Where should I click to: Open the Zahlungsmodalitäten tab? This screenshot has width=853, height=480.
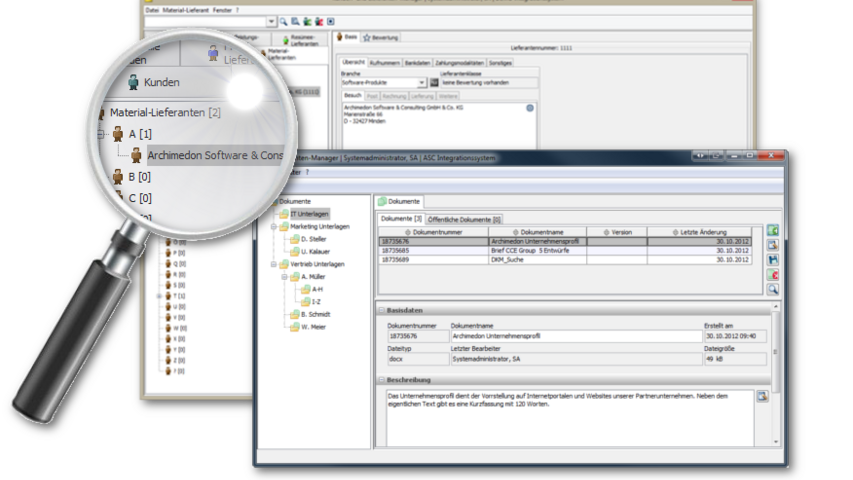[459, 63]
